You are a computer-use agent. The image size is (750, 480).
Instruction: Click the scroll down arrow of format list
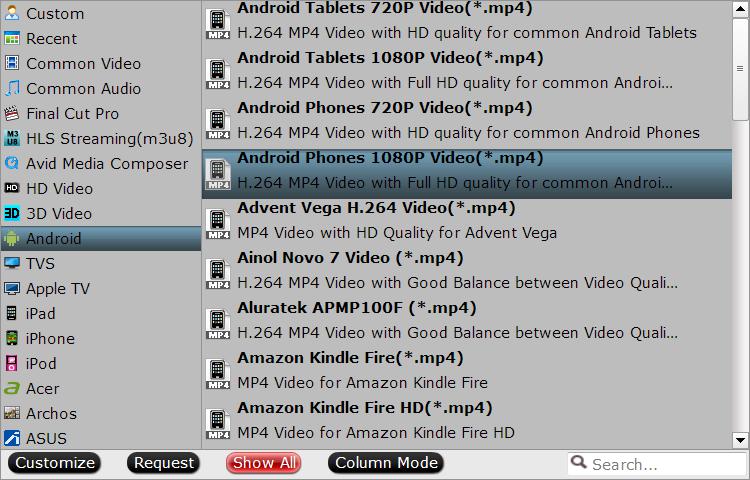[x=740, y=440]
